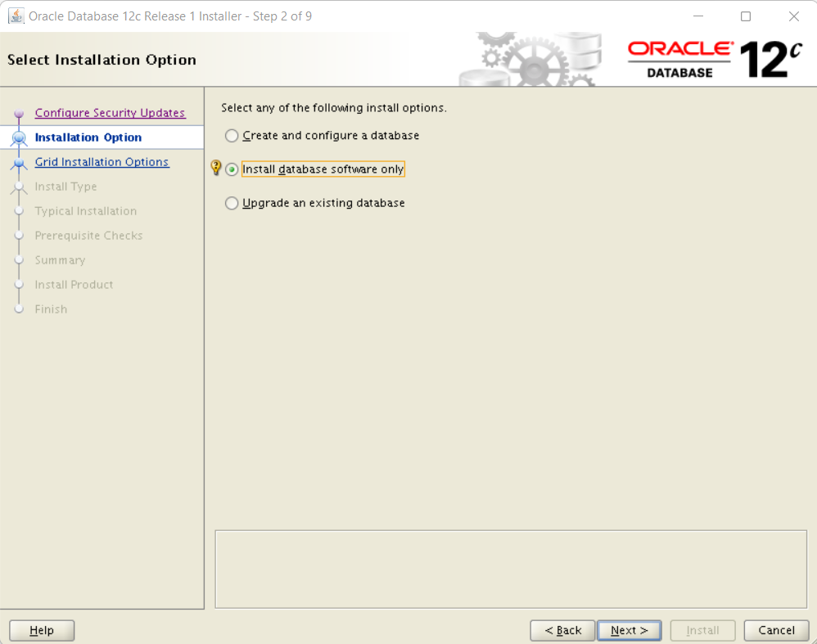Screen dimensions: 817x644
Task: Click the Configure Security Updates step node icon
Action: pos(20,113)
